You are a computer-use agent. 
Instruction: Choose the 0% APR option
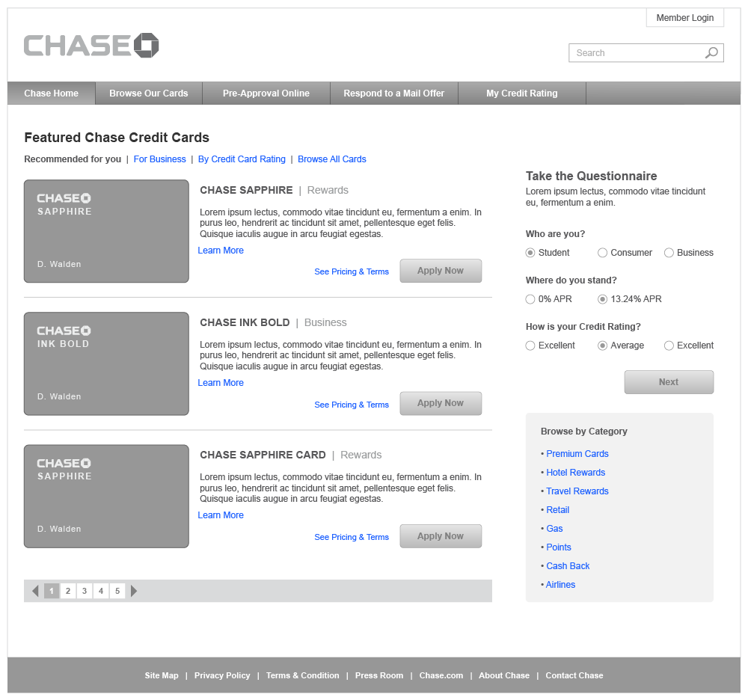click(530, 299)
